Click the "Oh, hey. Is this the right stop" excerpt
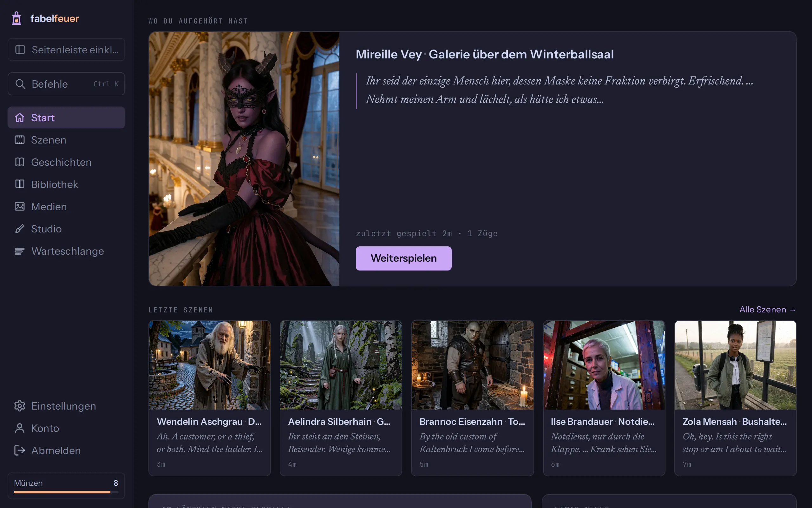 (x=735, y=443)
